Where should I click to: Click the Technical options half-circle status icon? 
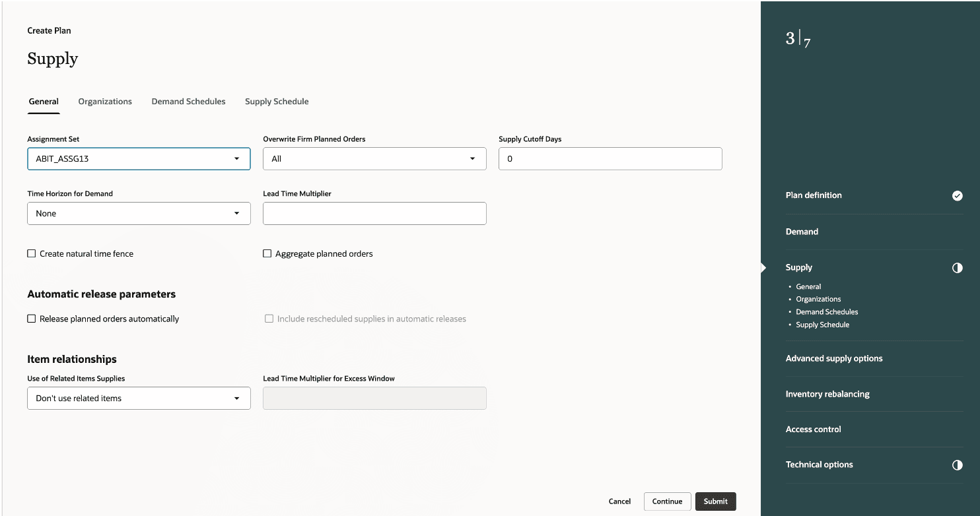tap(957, 465)
